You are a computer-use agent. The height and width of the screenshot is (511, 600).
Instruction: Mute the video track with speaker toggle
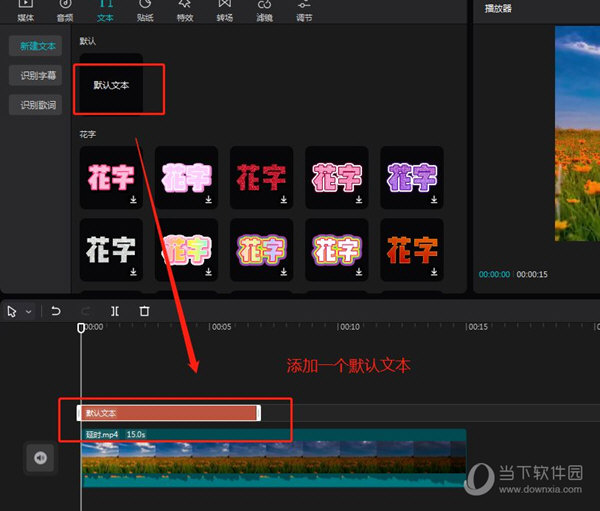pyautogui.click(x=40, y=457)
